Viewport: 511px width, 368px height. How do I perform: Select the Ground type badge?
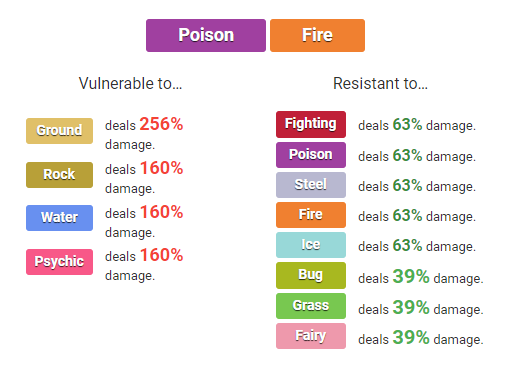coord(59,131)
